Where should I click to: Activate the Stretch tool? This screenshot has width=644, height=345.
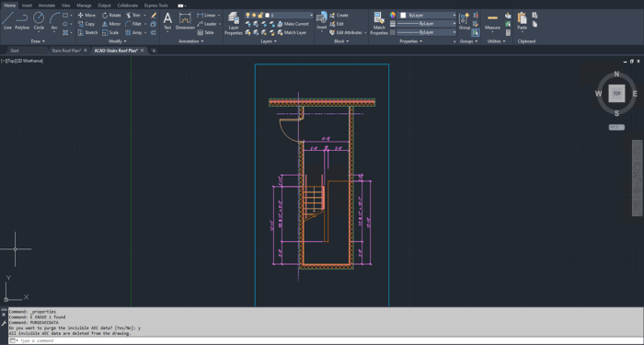click(87, 32)
